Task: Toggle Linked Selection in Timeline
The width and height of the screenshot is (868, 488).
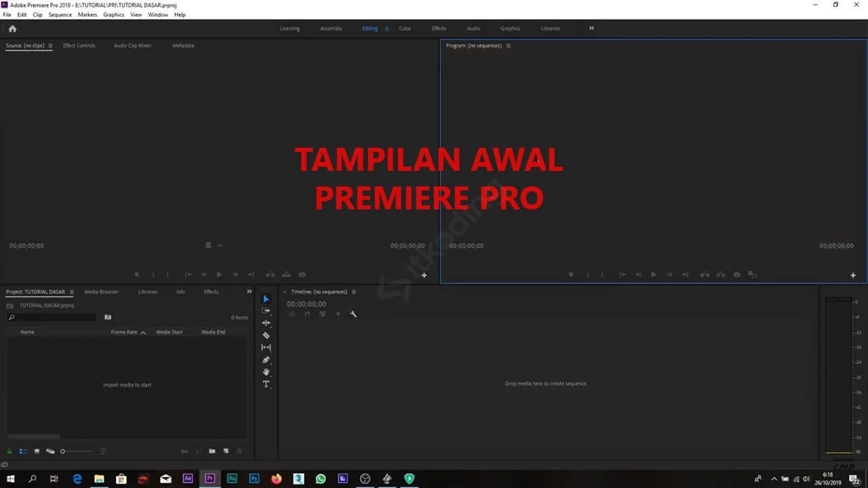Action: [322, 314]
